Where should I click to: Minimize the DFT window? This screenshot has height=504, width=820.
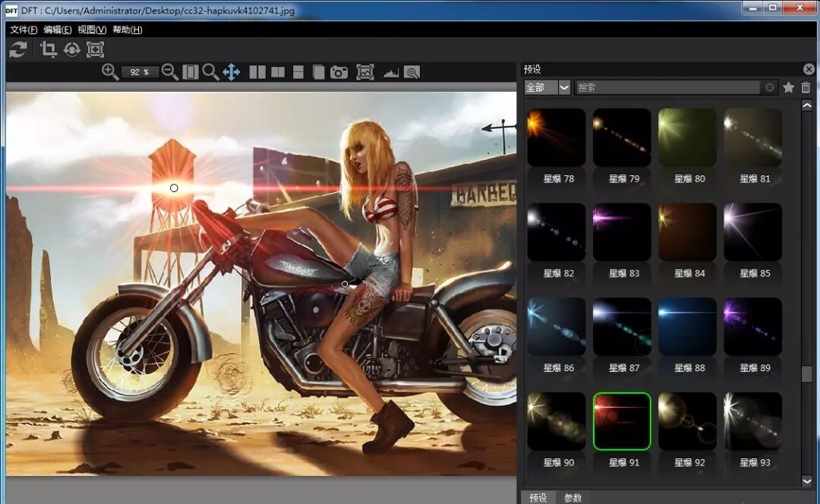(x=753, y=8)
